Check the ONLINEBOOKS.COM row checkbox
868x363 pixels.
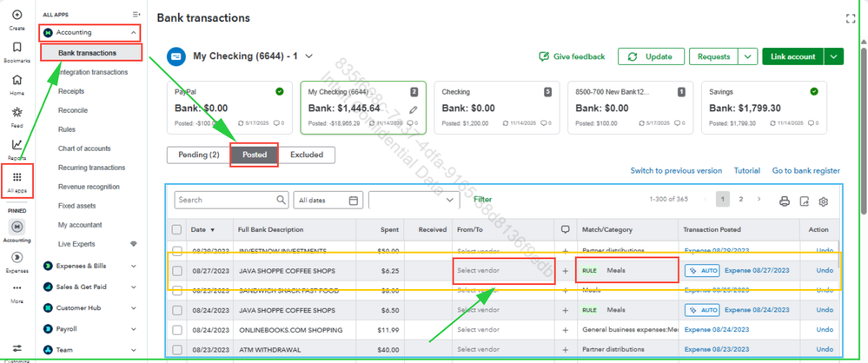176,330
